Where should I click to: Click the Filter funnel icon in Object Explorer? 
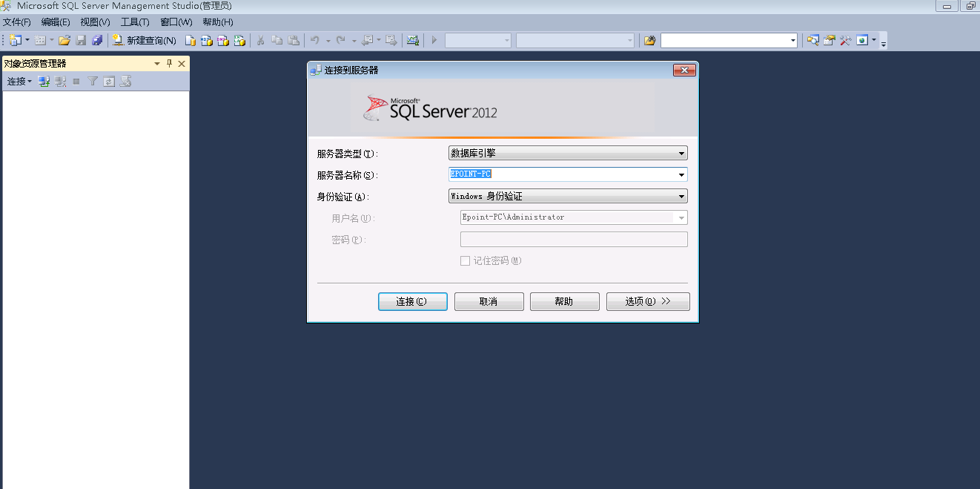click(93, 82)
